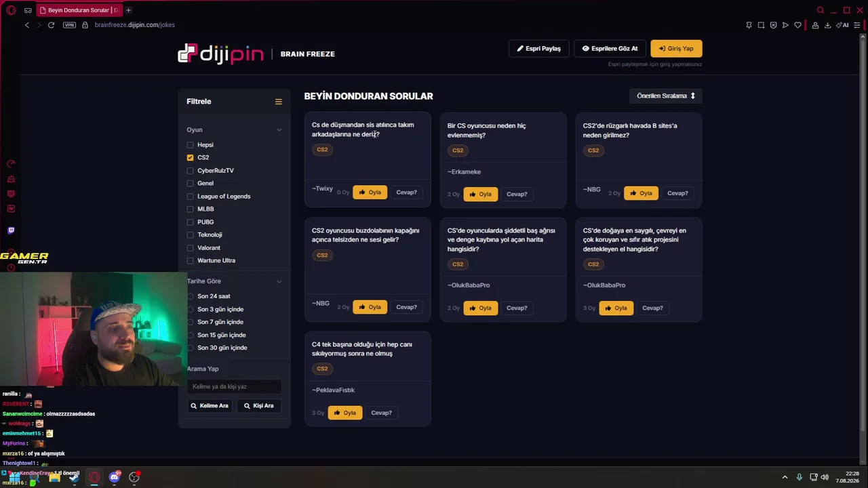Open the volume control in system tray

click(x=825, y=477)
